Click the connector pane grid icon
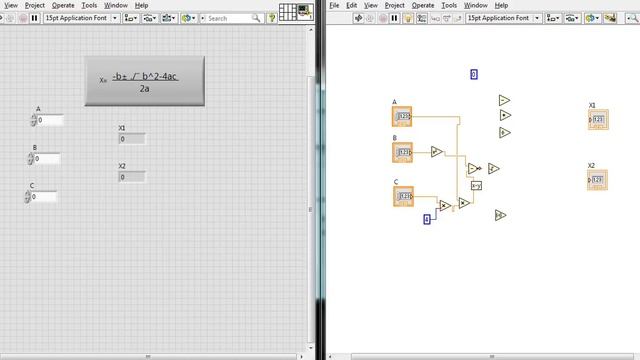 point(287,12)
